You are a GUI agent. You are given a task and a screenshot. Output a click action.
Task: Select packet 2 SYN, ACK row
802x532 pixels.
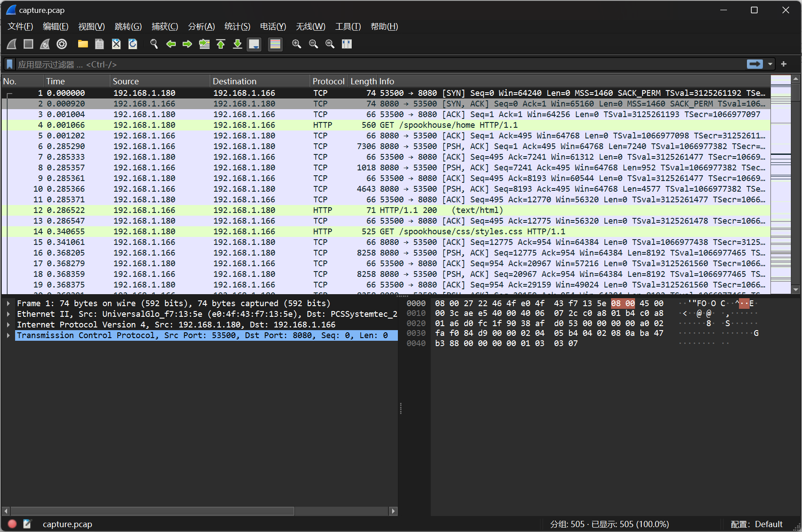click(x=386, y=104)
